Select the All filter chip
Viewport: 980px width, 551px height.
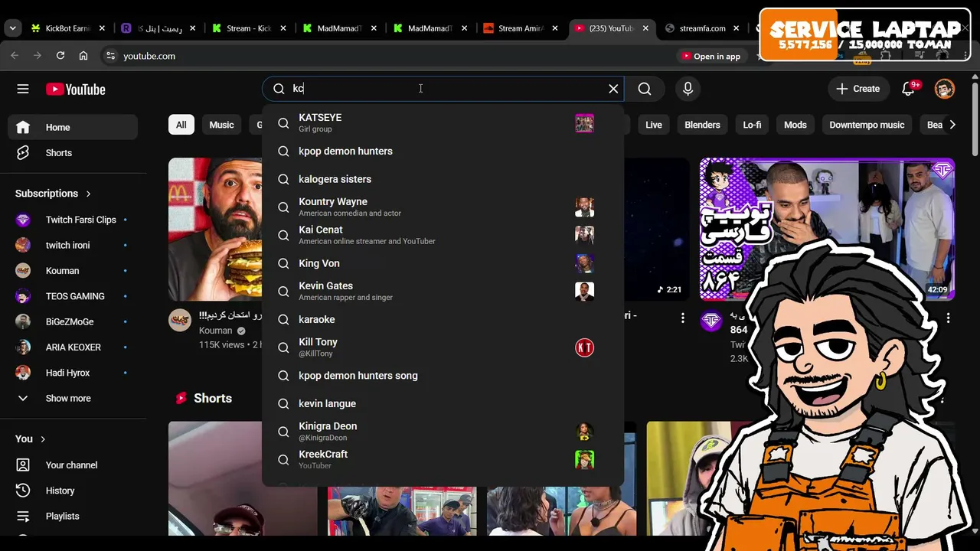coord(181,125)
